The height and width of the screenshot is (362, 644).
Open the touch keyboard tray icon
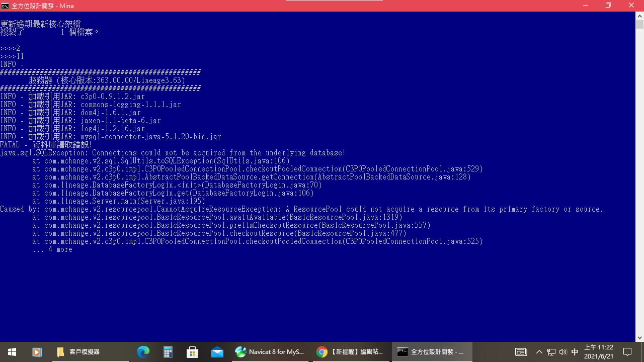pos(521,352)
